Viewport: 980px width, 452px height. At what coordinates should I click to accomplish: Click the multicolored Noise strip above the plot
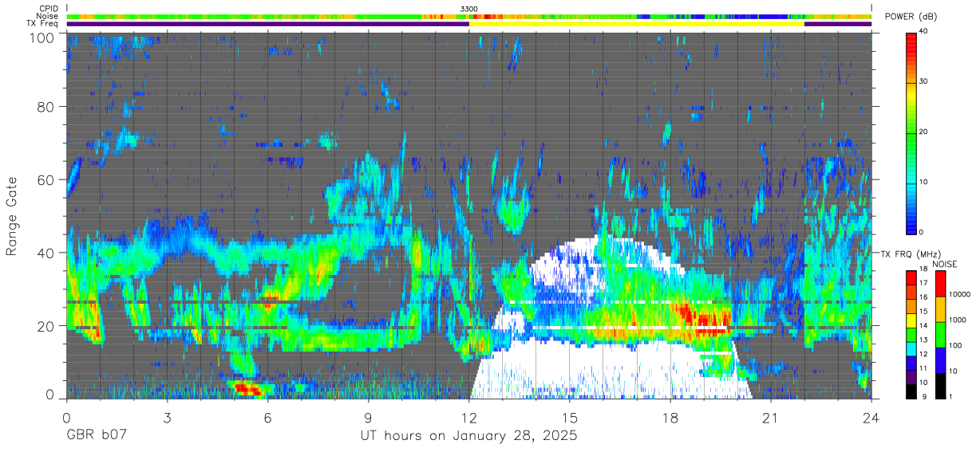pyautogui.click(x=469, y=16)
